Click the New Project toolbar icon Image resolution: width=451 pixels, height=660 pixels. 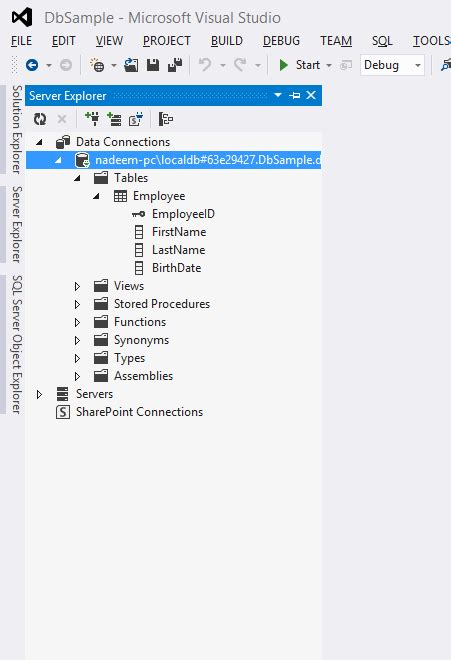(x=97, y=65)
